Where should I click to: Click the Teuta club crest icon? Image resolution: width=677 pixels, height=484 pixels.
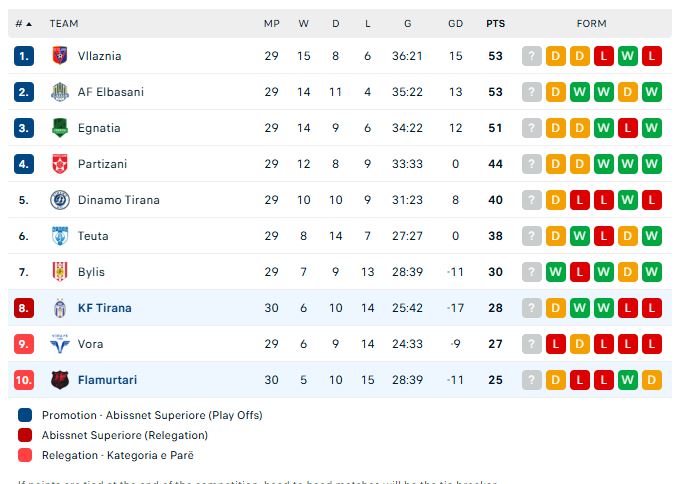pos(60,236)
